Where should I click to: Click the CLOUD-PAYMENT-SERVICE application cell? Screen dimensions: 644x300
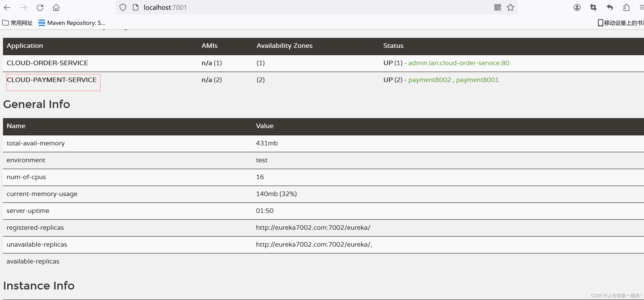52,80
